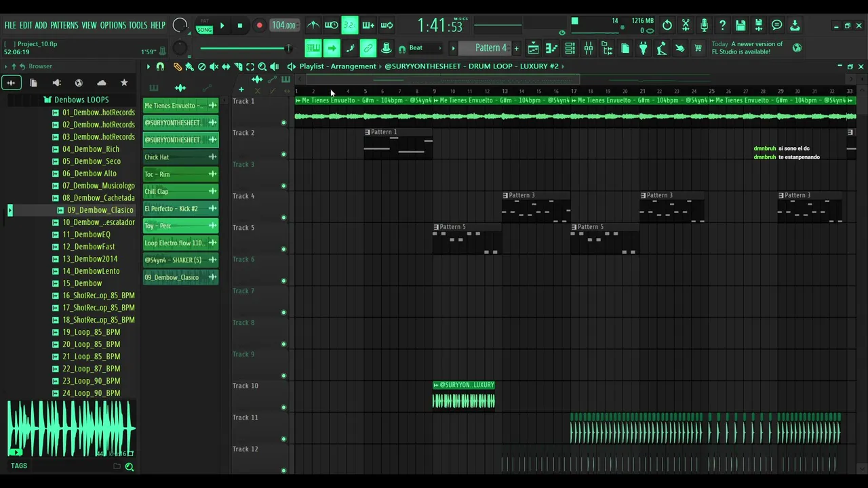Click the play button
The height and width of the screenshot is (488, 868).
click(222, 26)
